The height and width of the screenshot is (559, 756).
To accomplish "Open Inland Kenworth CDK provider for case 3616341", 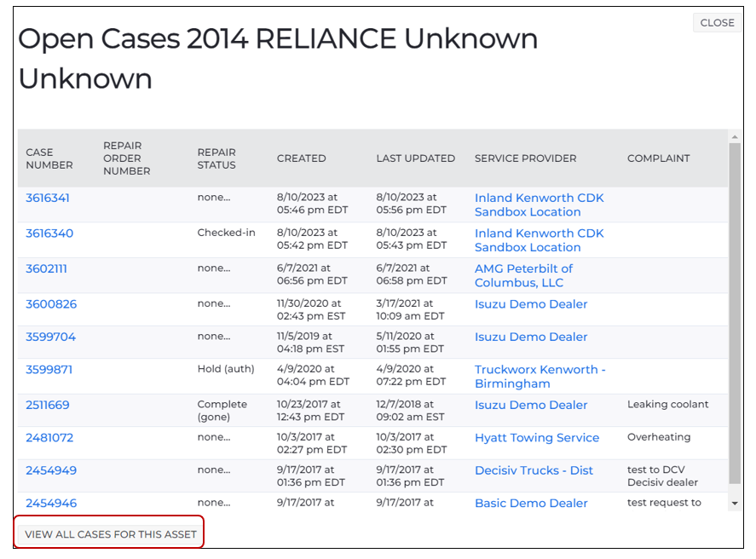I will pyautogui.click(x=539, y=205).
